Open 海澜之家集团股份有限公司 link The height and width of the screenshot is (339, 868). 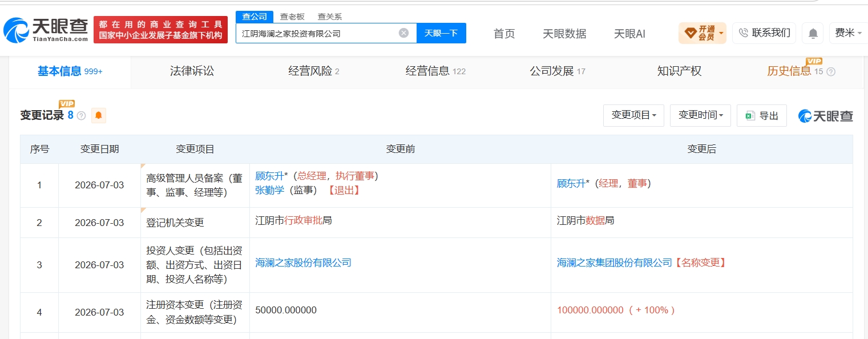615,263
